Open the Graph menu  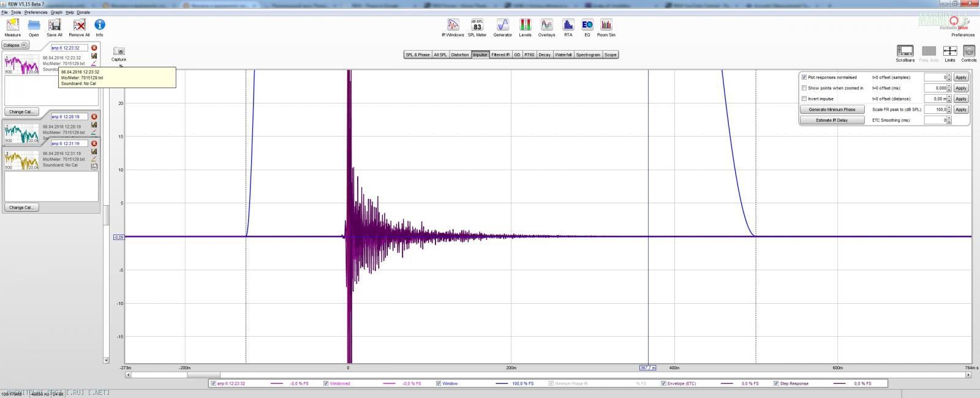56,12
